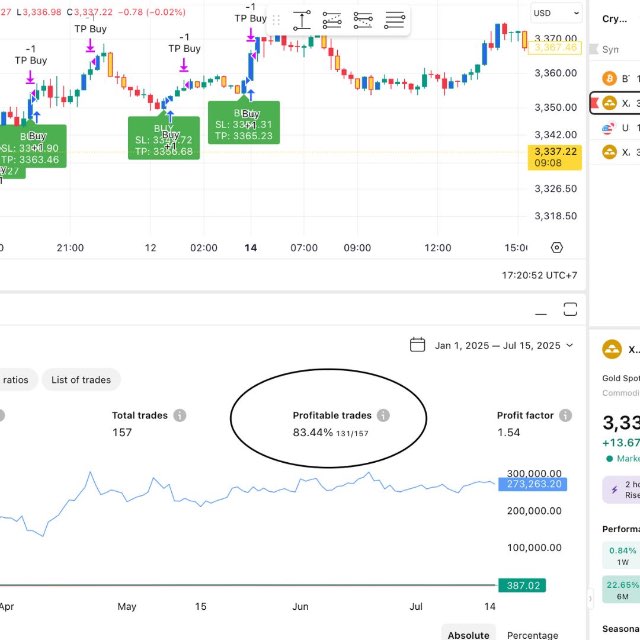Click the 'Jun' label on the equity chart axis

coord(300,607)
